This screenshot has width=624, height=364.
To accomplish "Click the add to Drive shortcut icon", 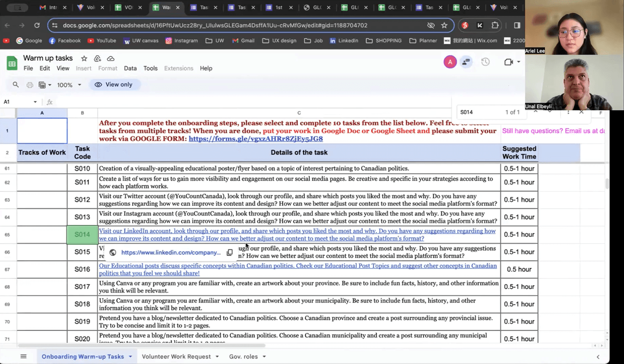I will click(98, 58).
